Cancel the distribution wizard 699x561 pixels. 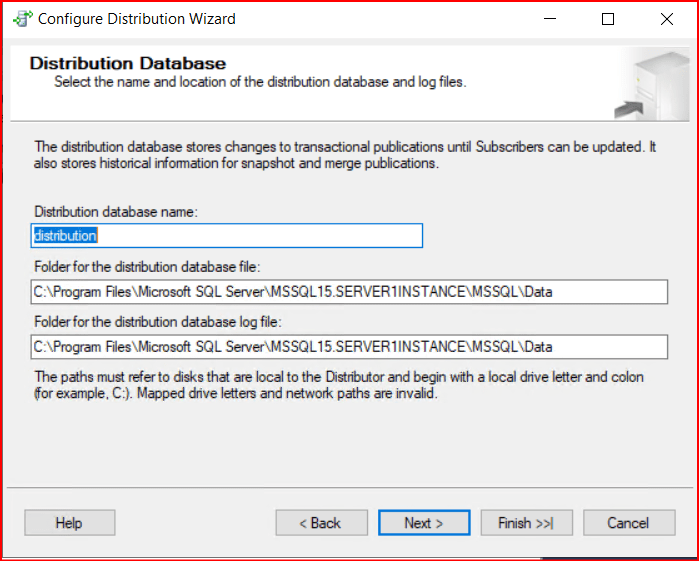click(628, 523)
